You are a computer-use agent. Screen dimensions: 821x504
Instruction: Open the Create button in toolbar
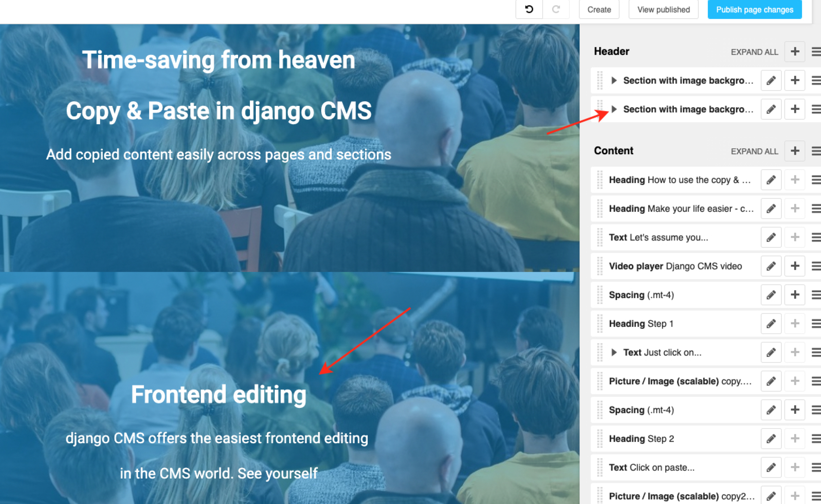click(x=599, y=10)
